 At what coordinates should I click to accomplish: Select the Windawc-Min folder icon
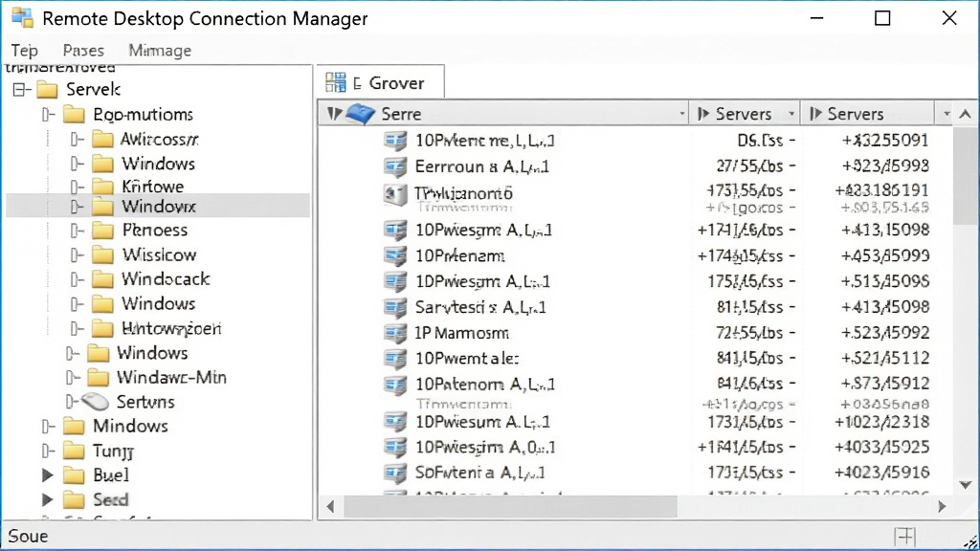click(x=98, y=377)
